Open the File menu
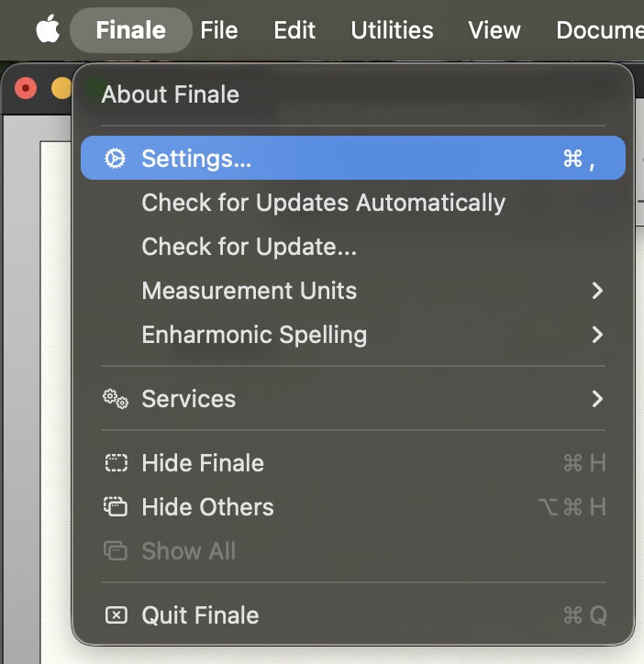 pos(219,30)
